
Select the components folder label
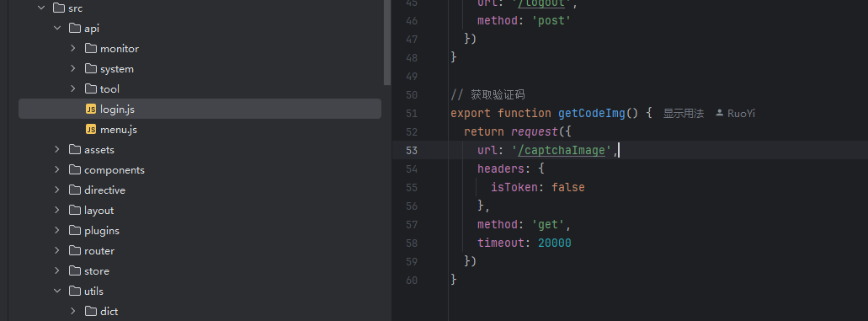point(114,169)
